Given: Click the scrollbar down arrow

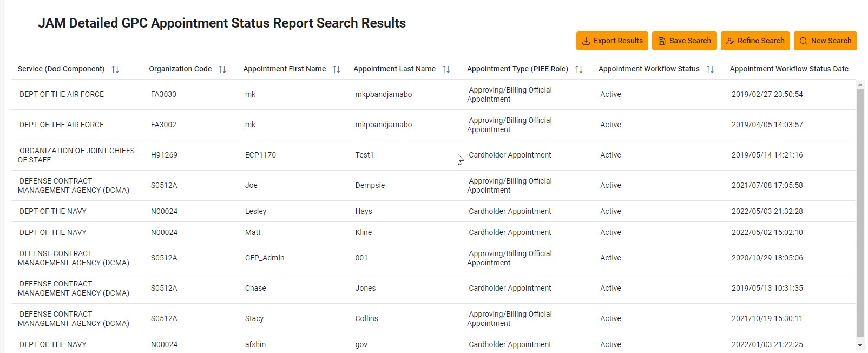Looking at the screenshot, I should 860,345.
